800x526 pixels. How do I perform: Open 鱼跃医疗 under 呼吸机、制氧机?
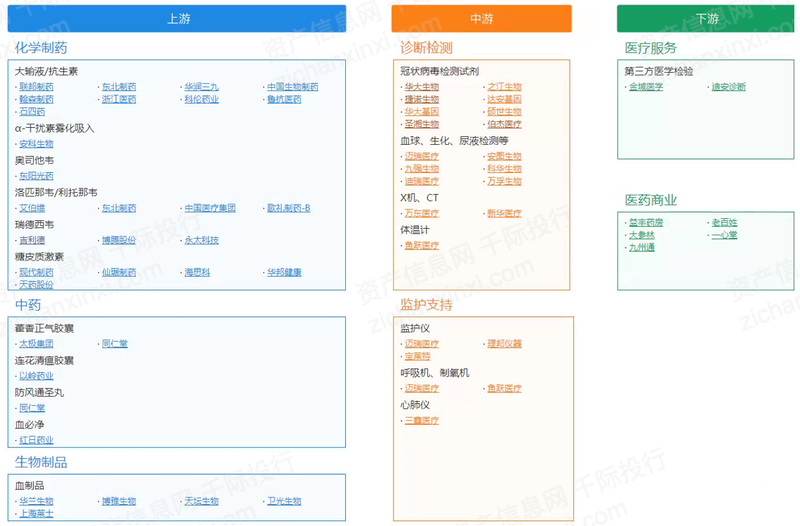[505, 389]
